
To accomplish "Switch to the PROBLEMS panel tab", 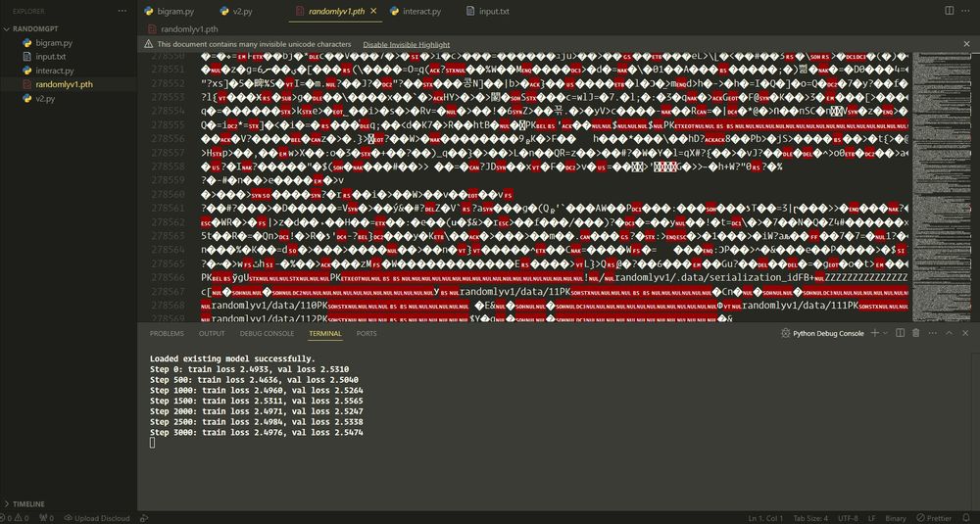I will click(x=167, y=334).
